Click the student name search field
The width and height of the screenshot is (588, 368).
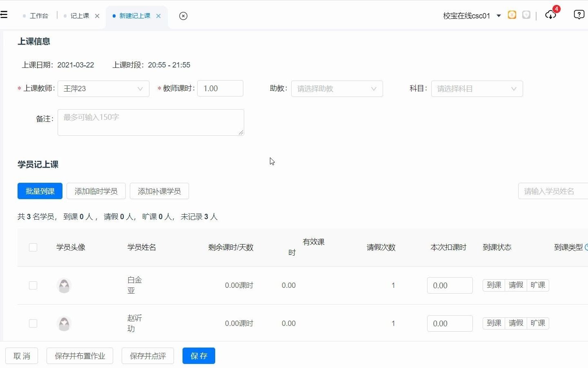click(553, 191)
